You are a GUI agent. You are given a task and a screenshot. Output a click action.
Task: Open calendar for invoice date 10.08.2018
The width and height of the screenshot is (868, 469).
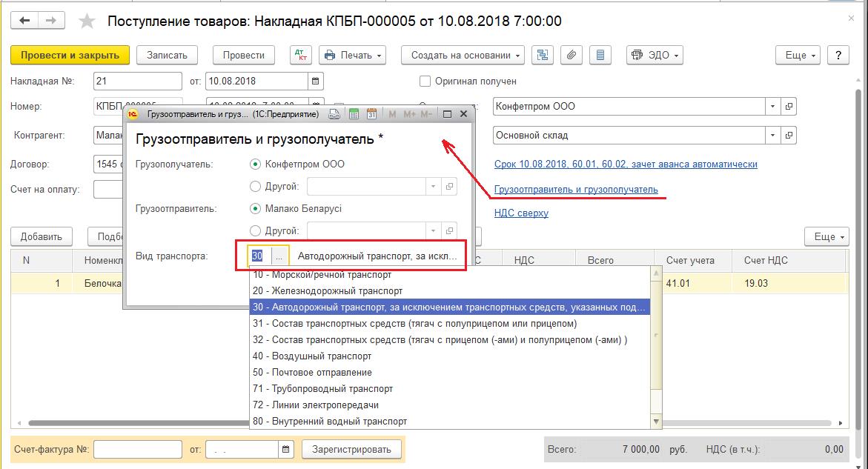pyautogui.click(x=316, y=82)
